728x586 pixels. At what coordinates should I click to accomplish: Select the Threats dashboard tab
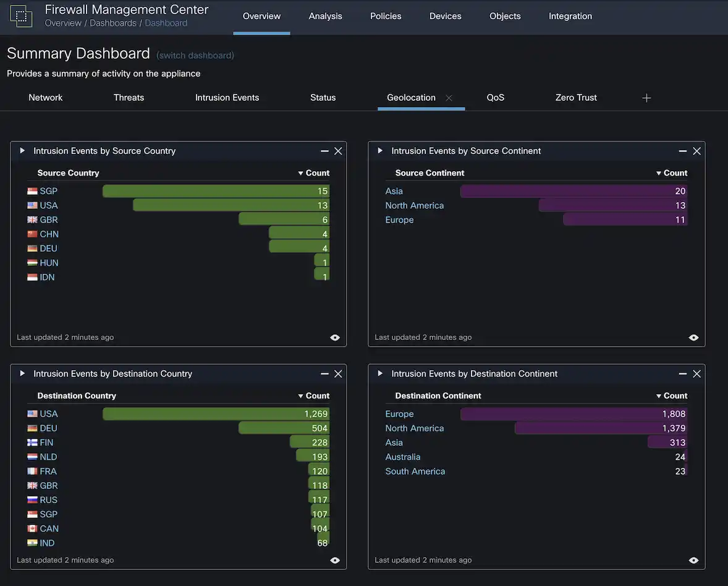coord(128,97)
